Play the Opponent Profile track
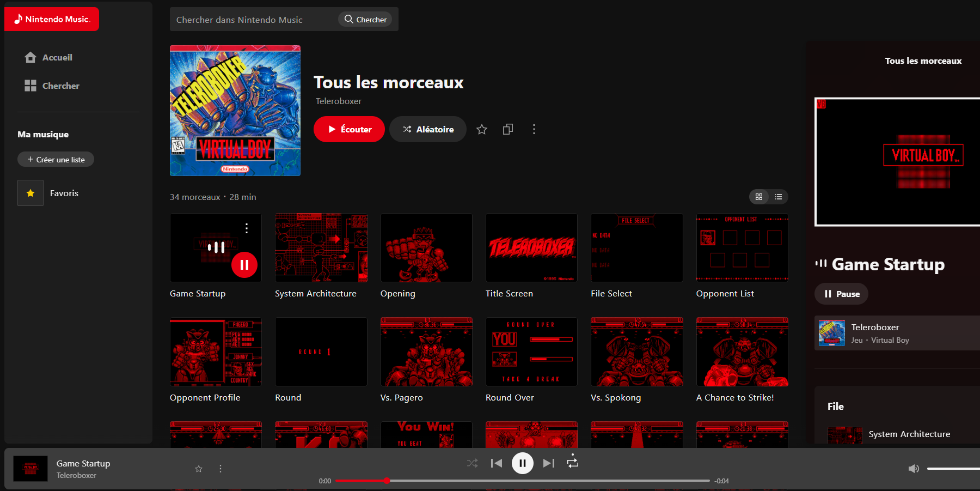980x491 pixels. (216, 352)
